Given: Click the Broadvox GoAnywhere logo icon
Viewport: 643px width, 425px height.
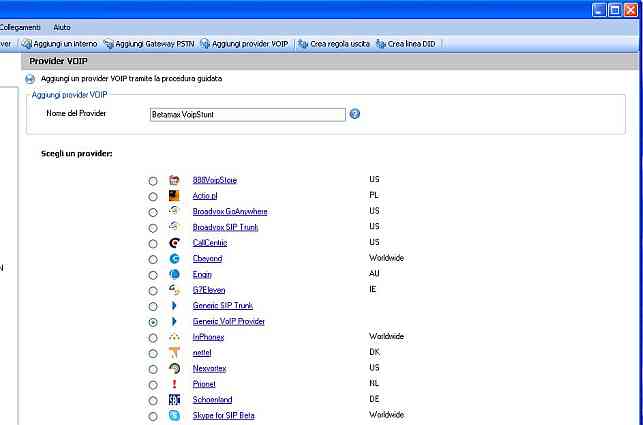Looking at the screenshot, I should (174, 211).
